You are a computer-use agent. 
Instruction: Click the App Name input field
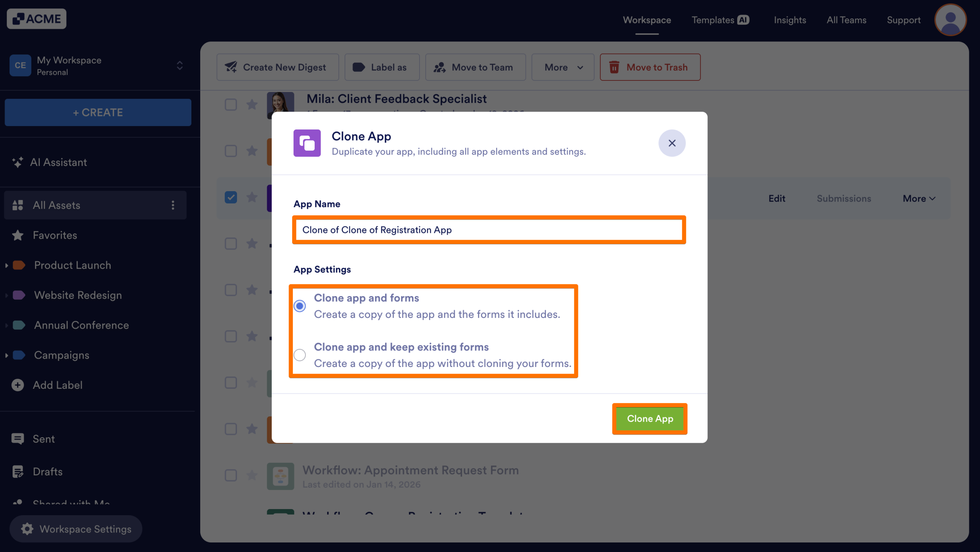pos(489,230)
